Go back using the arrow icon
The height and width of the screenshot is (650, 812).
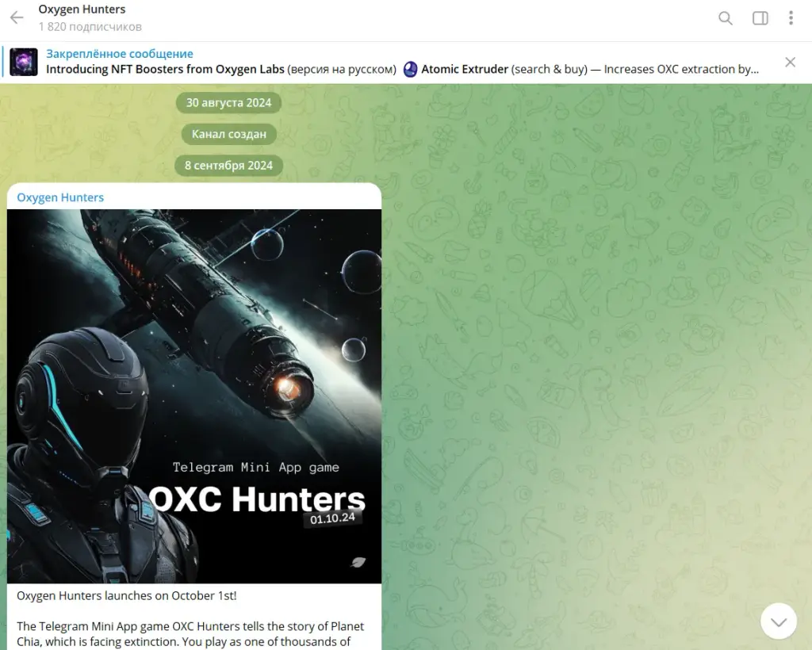pos(17,17)
